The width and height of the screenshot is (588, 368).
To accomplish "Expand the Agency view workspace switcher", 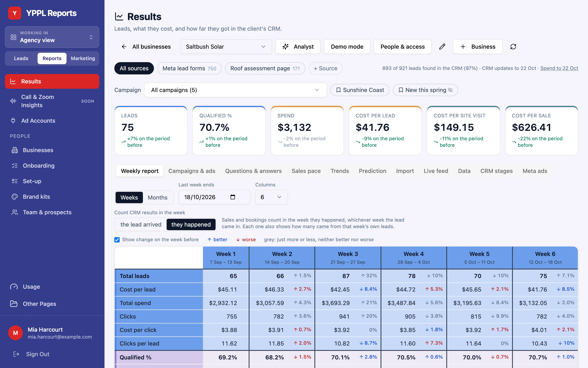I will pos(52,37).
